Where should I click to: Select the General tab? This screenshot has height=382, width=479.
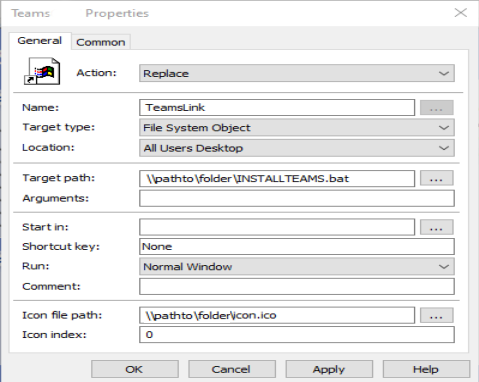(x=40, y=41)
